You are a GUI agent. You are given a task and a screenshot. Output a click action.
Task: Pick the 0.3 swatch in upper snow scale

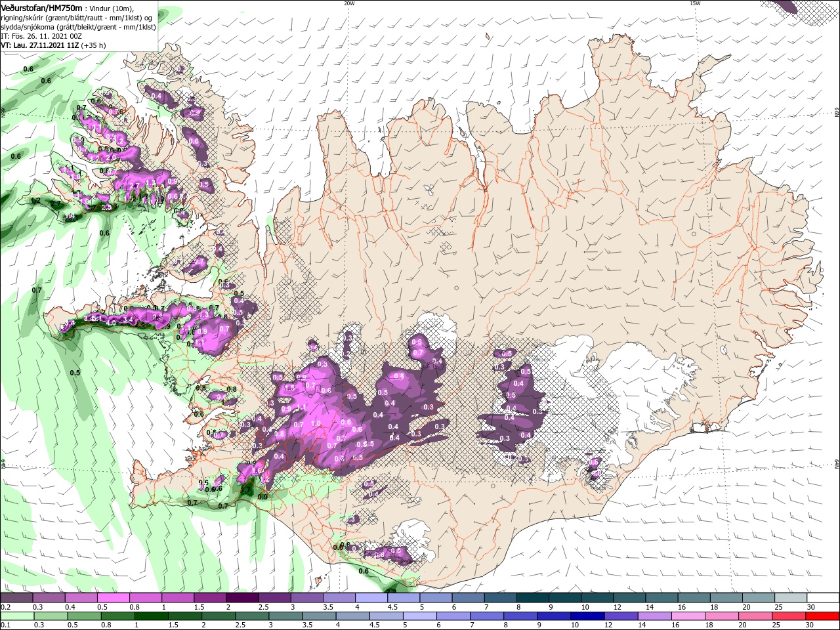(x=48, y=598)
